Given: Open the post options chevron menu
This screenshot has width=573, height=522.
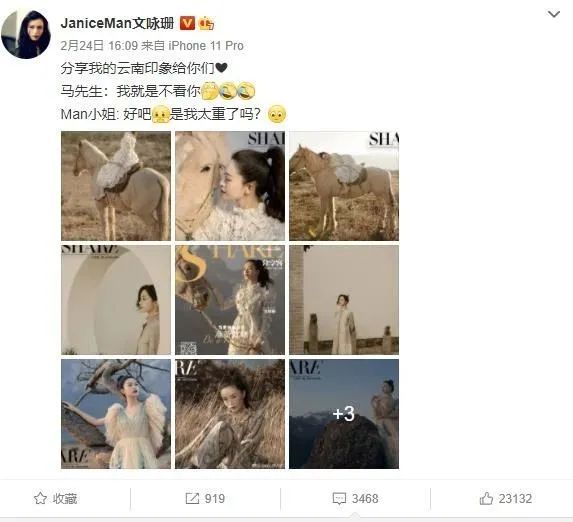Looking at the screenshot, I should point(554,15).
